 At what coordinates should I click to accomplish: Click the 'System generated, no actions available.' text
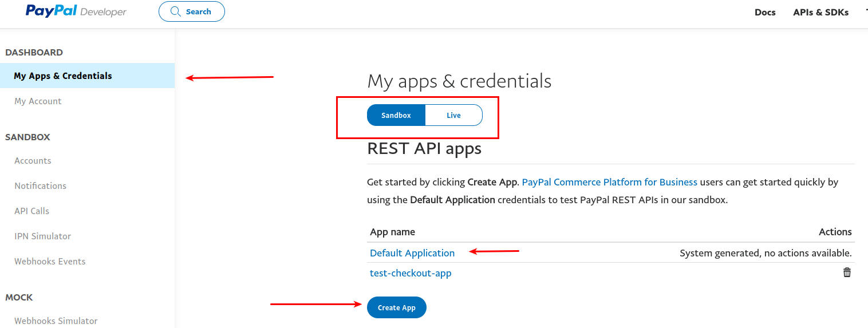point(766,252)
